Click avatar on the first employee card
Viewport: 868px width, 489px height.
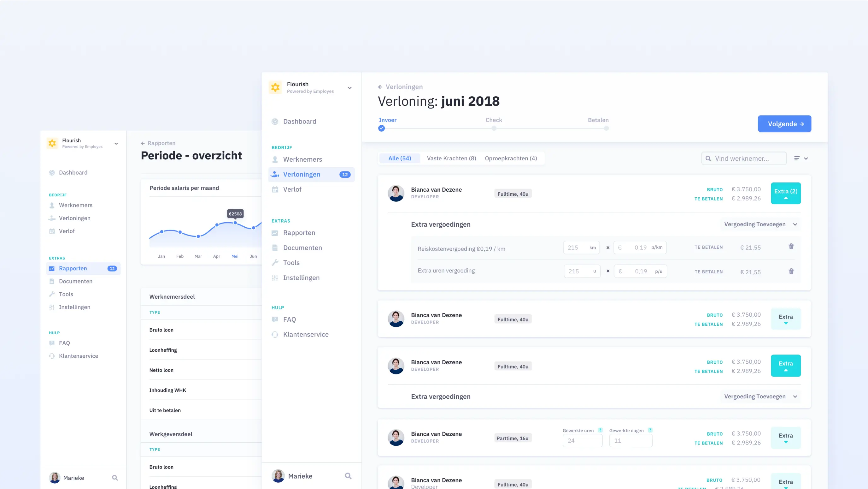click(396, 193)
